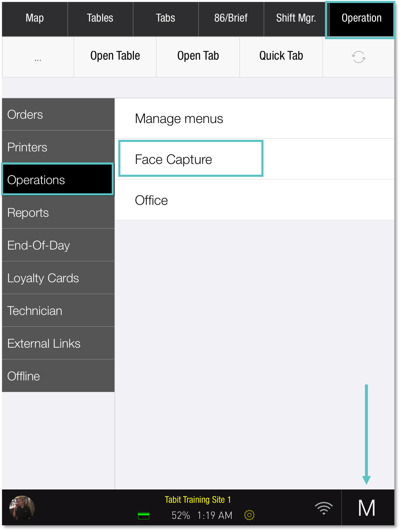The width and height of the screenshot is (401, 532).
Task: Start a Quick Tab
Action: [281, 56]
